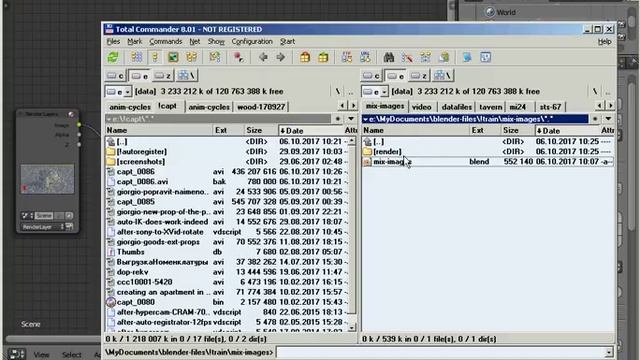Select the Thumbs db file row
The image size is (640, 360).
tap(227, 252)
